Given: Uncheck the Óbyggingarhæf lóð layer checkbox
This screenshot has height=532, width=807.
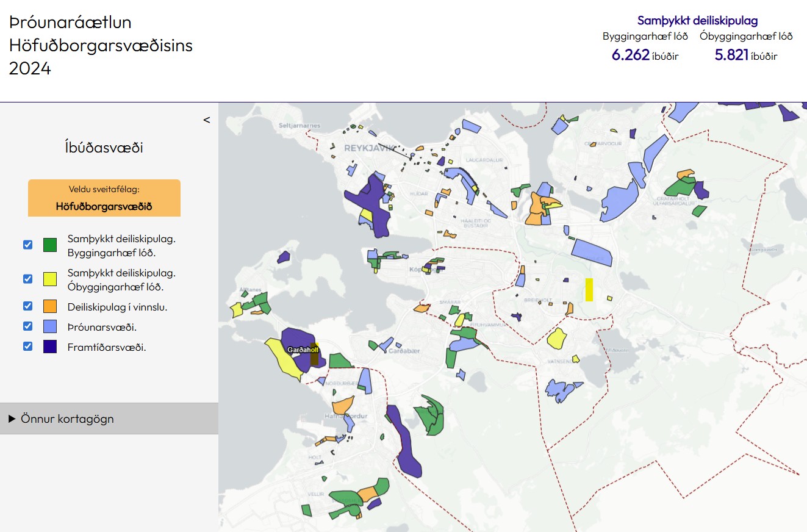Looking at the screenshot, I should [27, 279].
